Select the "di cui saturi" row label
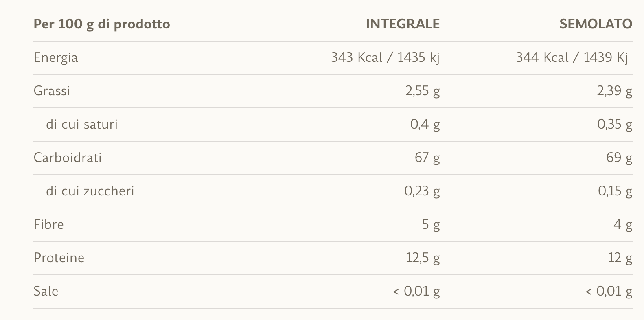Image resolution: width=644 pixels, height=320 pixels. click(82, 124)
